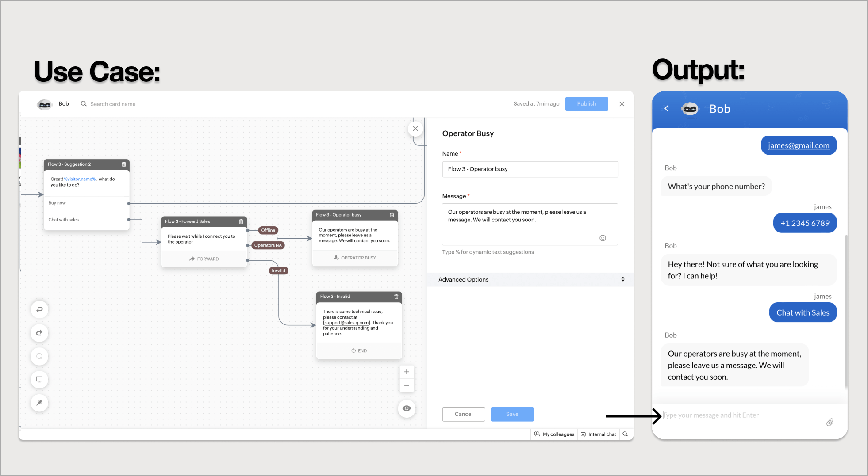Image resolution: width=868 pixels, height=476 pixels.
Task: Undo the last canvas action
Action: point(39,309)
